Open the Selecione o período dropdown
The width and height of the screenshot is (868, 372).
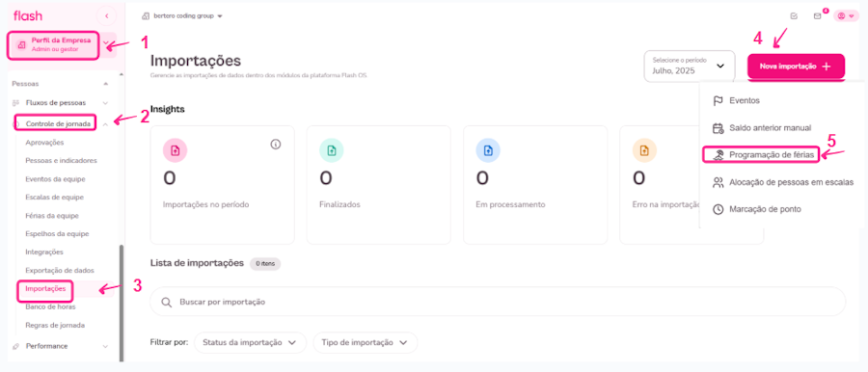[x=690, y=66]
